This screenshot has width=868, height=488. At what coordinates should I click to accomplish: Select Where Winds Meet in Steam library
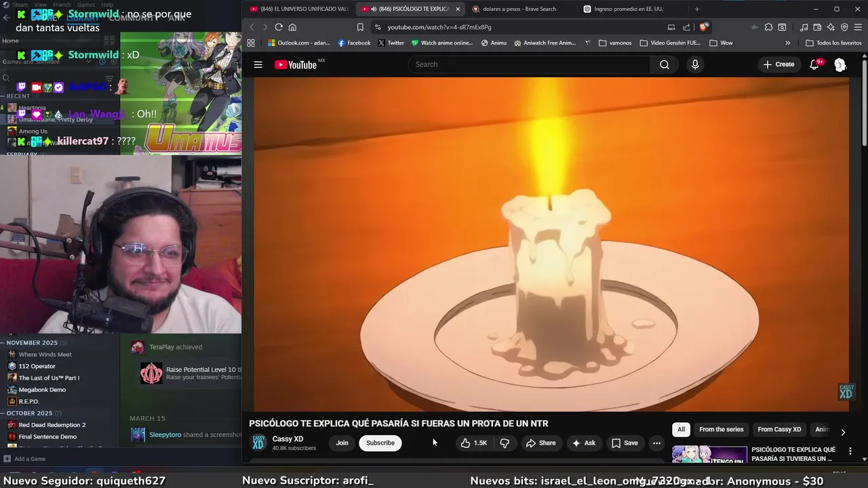click(45, 354)
